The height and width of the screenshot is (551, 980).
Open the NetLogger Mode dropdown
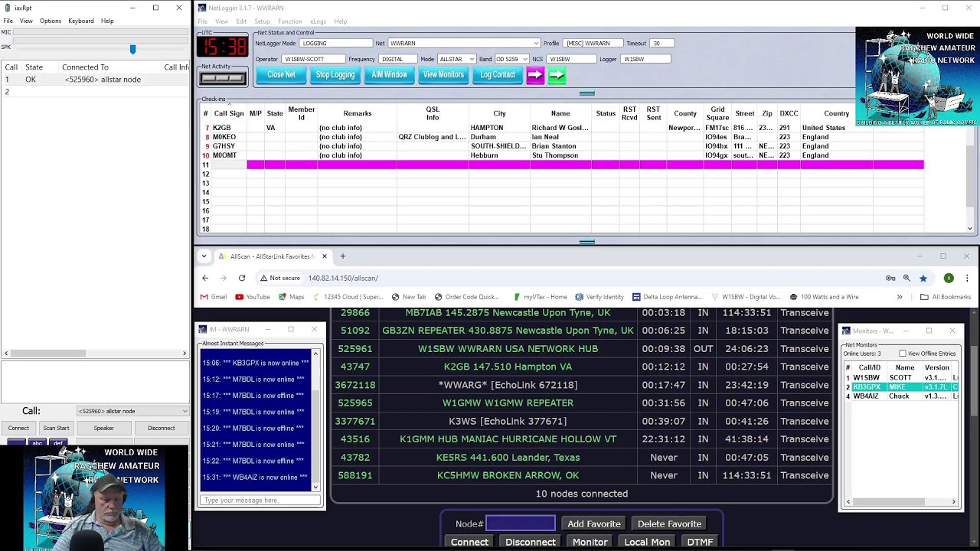pos(336,44)
